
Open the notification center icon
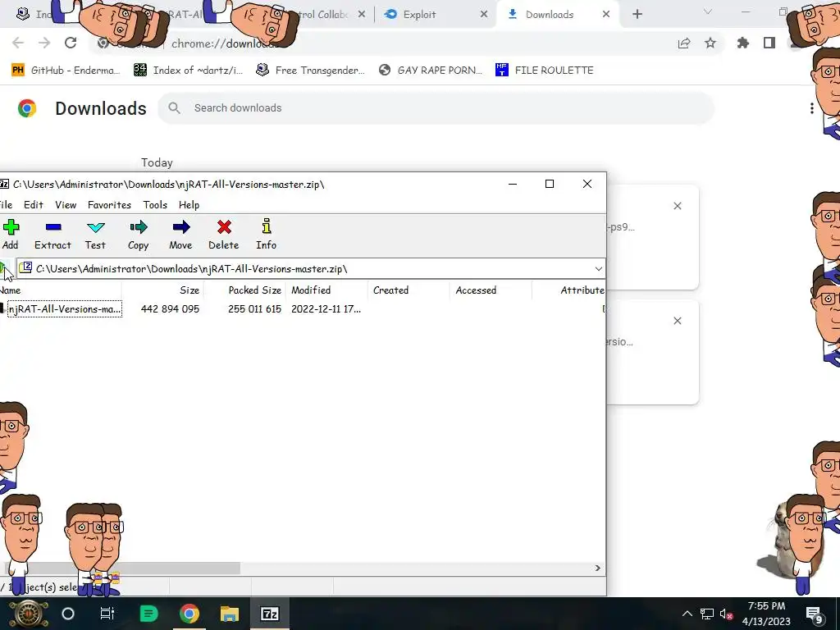(815, 614)
